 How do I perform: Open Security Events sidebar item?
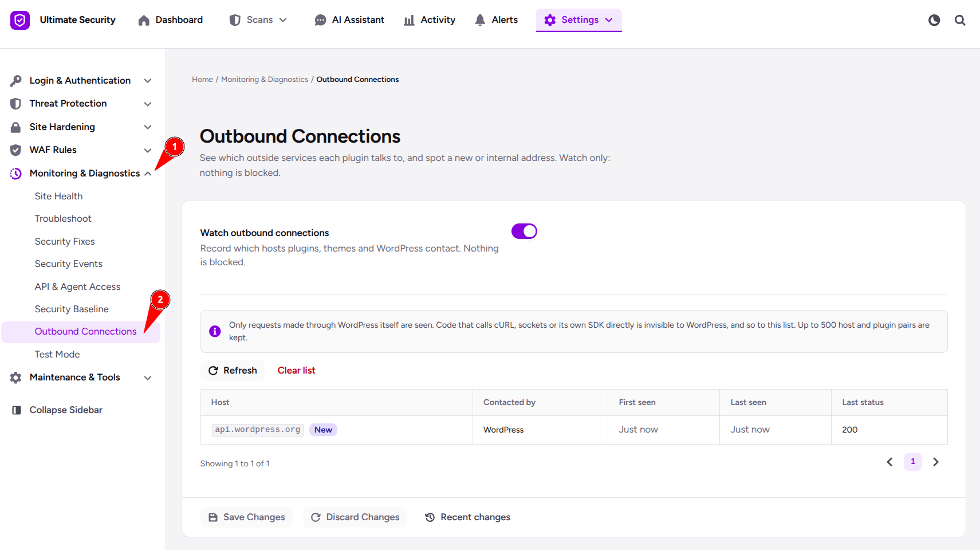point(69,264)
